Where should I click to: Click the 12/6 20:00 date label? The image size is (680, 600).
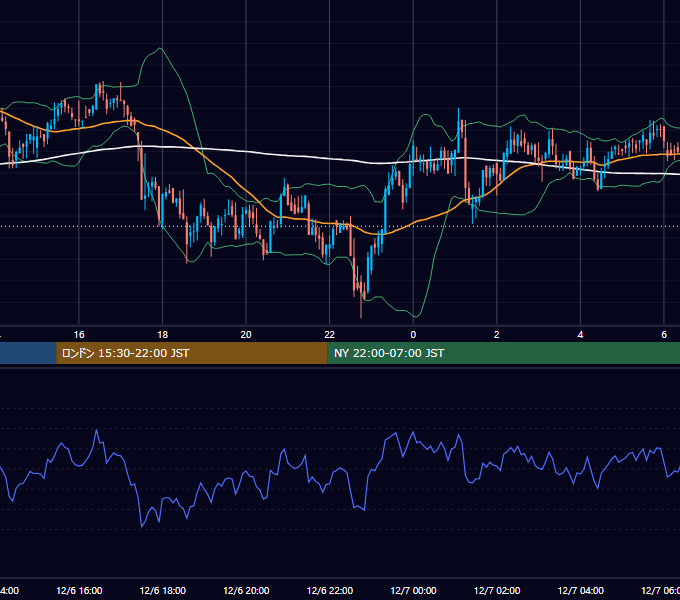coord(246,590)
